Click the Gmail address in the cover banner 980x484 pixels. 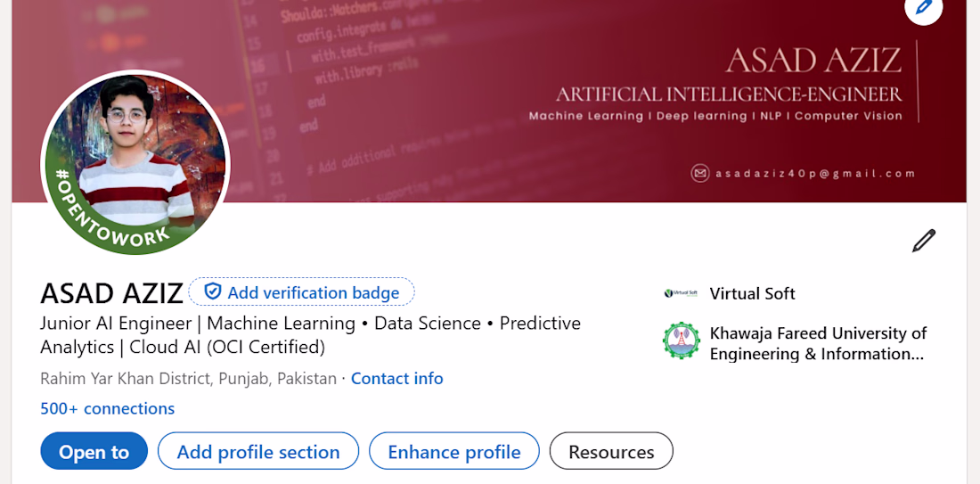click(815, 174)
